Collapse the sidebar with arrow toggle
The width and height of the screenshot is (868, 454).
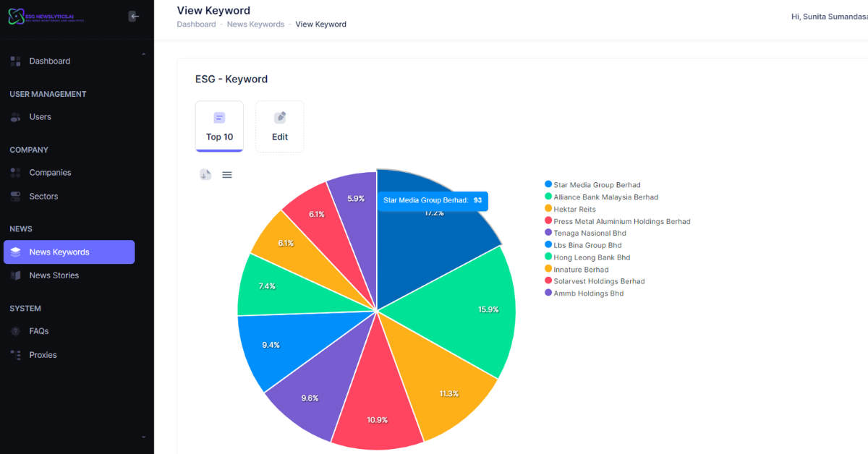[134, 16]
